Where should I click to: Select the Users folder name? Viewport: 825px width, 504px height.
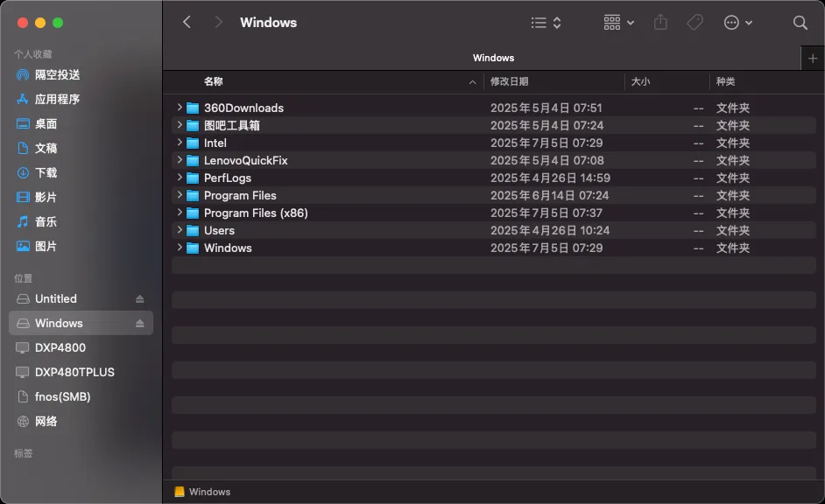(x=220, y=231)
